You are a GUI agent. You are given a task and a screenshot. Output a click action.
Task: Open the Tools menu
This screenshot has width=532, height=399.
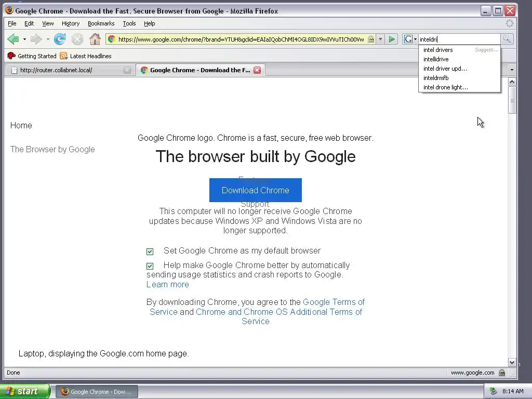(x=129, y=23)
